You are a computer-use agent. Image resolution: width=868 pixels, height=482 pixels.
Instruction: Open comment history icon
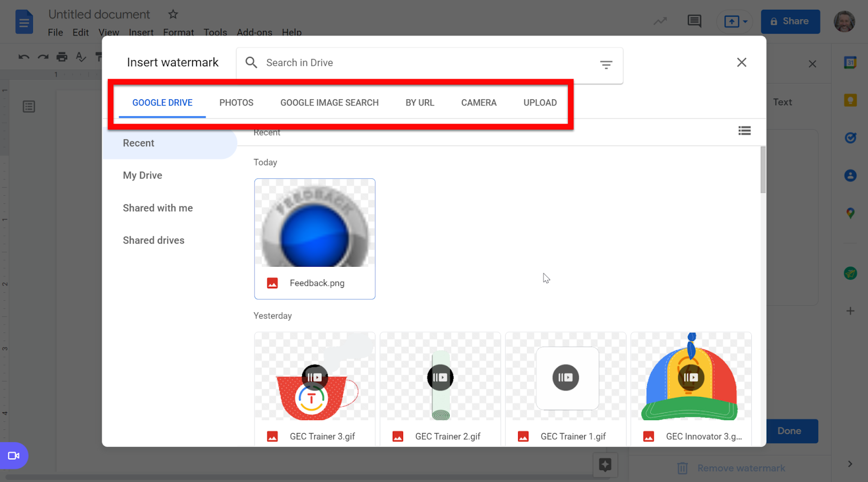click(x=694, y=22)
